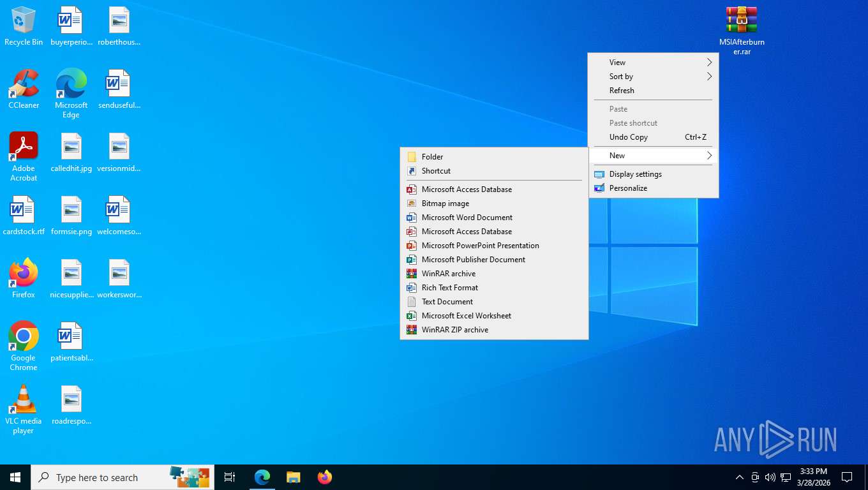Screen dimensions: 868x490
Task: Create a new WinRAR ZIP archive
Action: 494,330
